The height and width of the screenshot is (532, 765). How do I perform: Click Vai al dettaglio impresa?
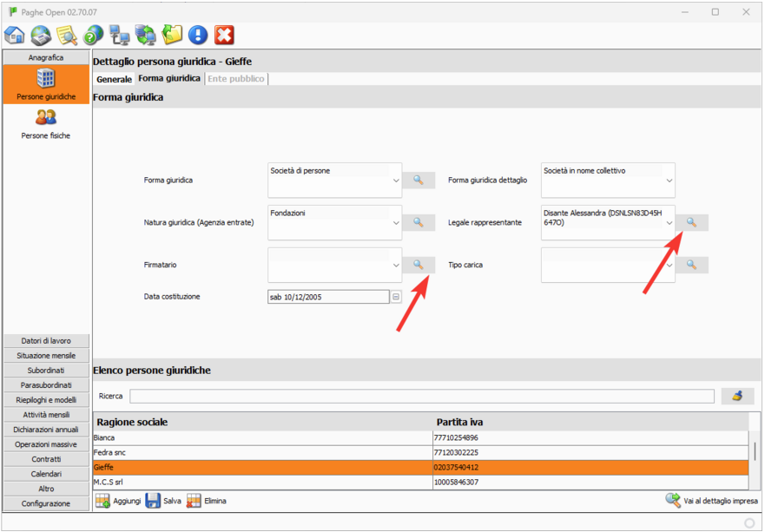click(712, 501)
